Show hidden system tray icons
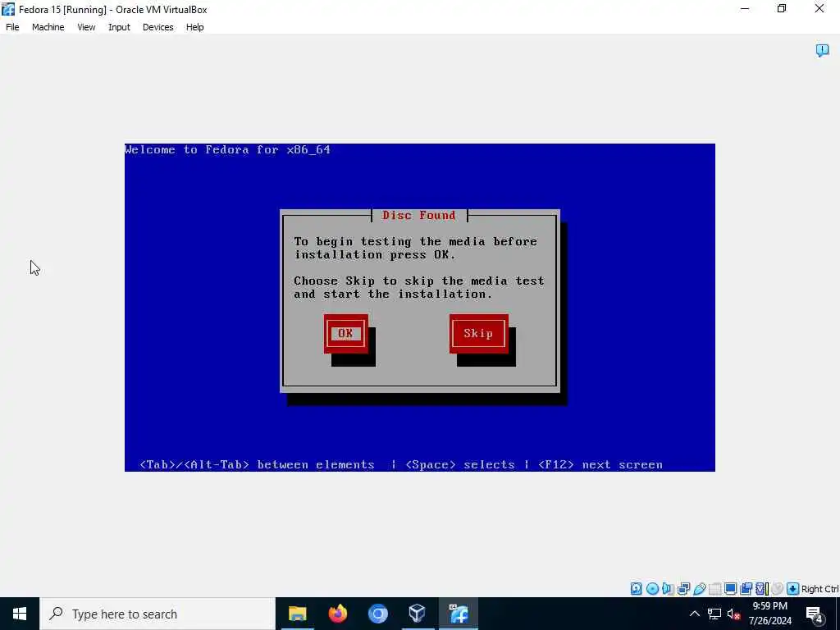Image resolution: width=840 pixels, height=630 pixels. click(694, 614)
